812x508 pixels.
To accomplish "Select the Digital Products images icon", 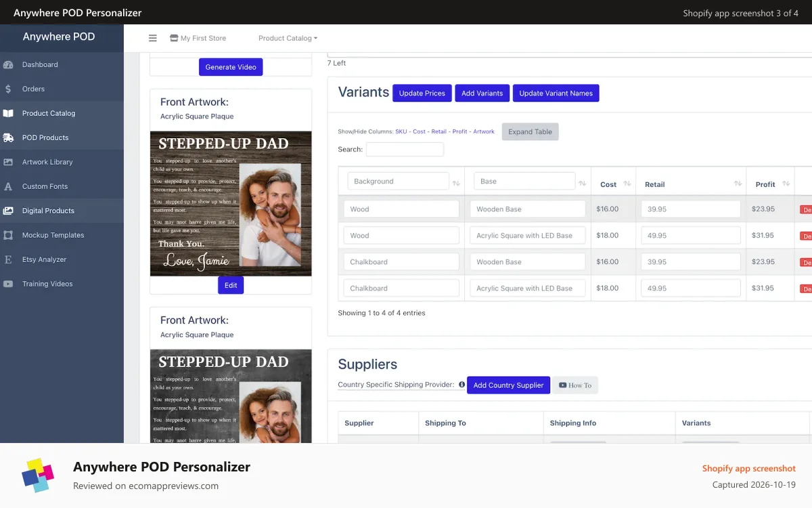I will (8, 211).
